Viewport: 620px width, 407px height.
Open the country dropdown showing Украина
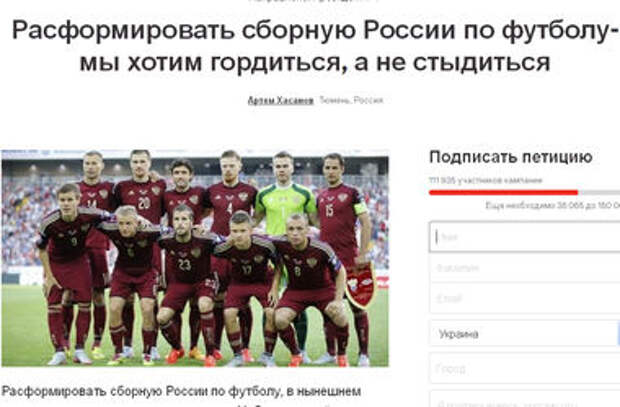[524, 334]
